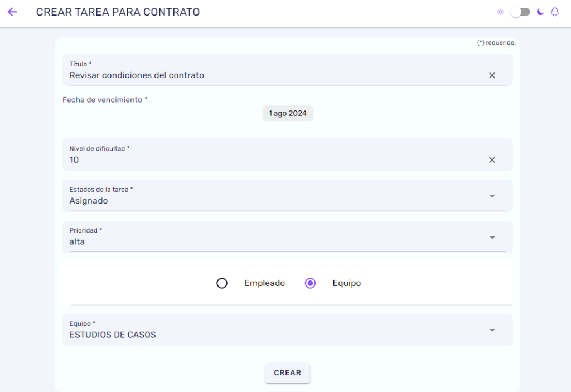Image resolution: width=571 pixels, height=392 pixels.
Task: Open the Estados de la tarea dropdown
Action: (x=287, y=196)
